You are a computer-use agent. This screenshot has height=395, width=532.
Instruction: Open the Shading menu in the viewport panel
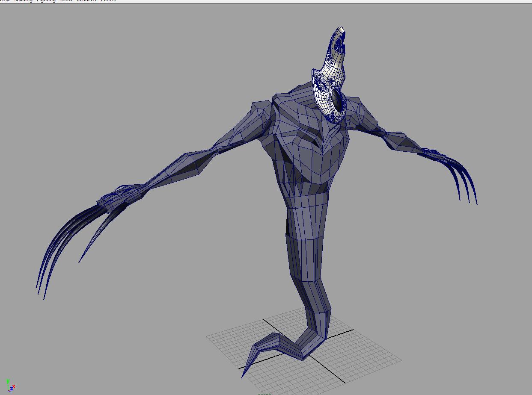click(23, 1)
